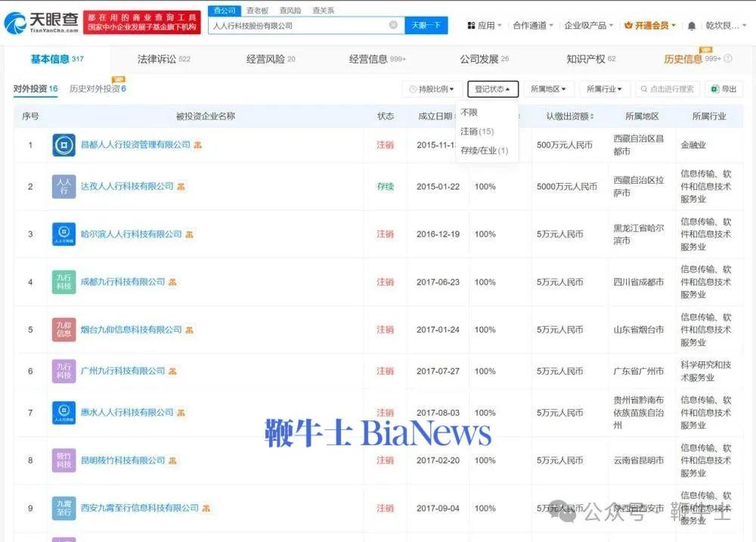Click 筱竹科技 logo in 昆明 row
756x542 pixels.
pos(64,460)
